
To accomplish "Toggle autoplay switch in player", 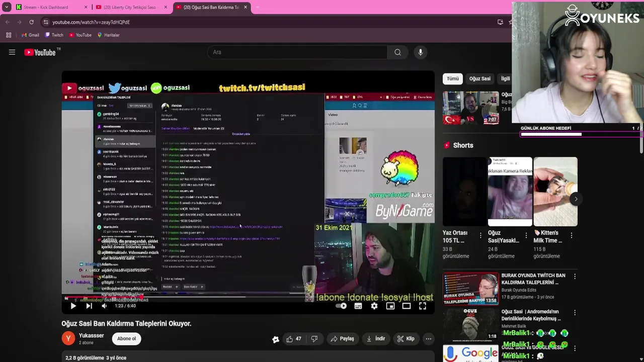I will point(342,306).
